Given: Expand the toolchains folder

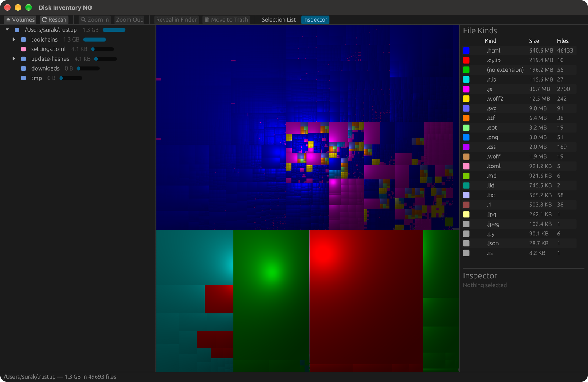Looking at the screenshot, I should [14, 39].
